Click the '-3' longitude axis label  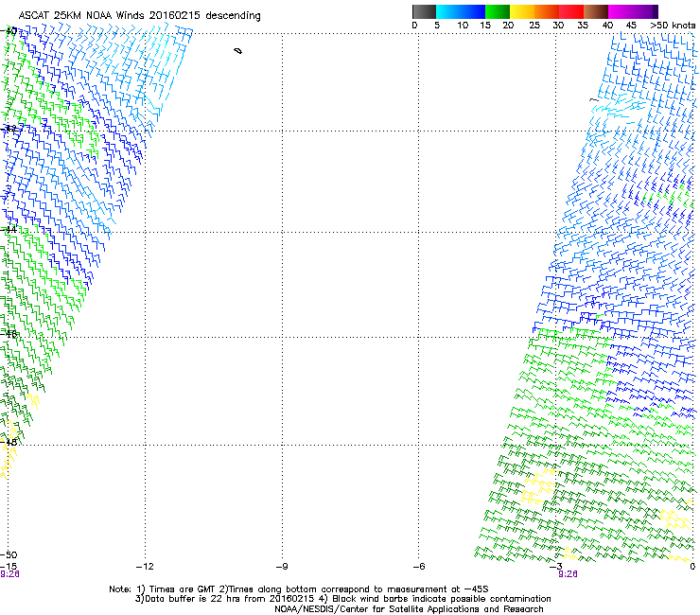(555, 567)
